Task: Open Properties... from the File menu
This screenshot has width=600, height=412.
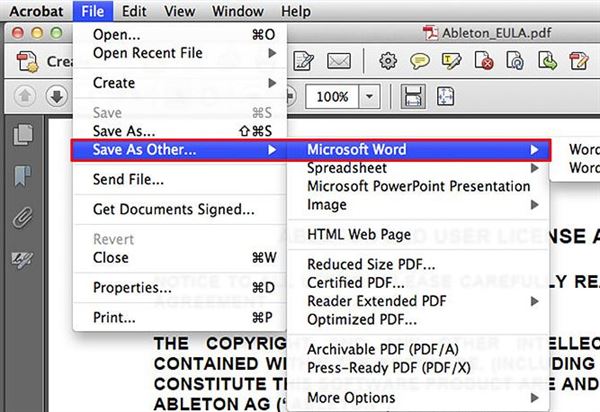Action: click(x=179, y=288)
